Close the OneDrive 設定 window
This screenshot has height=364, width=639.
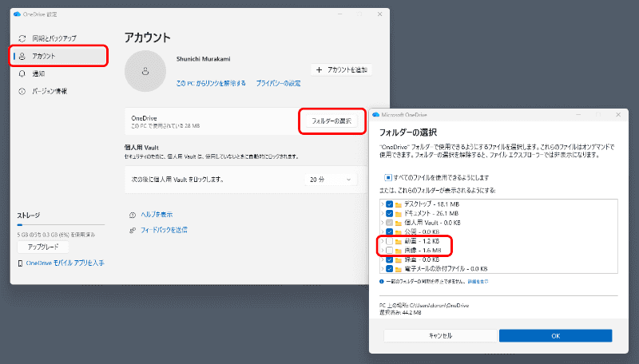(x=380, y=14)
